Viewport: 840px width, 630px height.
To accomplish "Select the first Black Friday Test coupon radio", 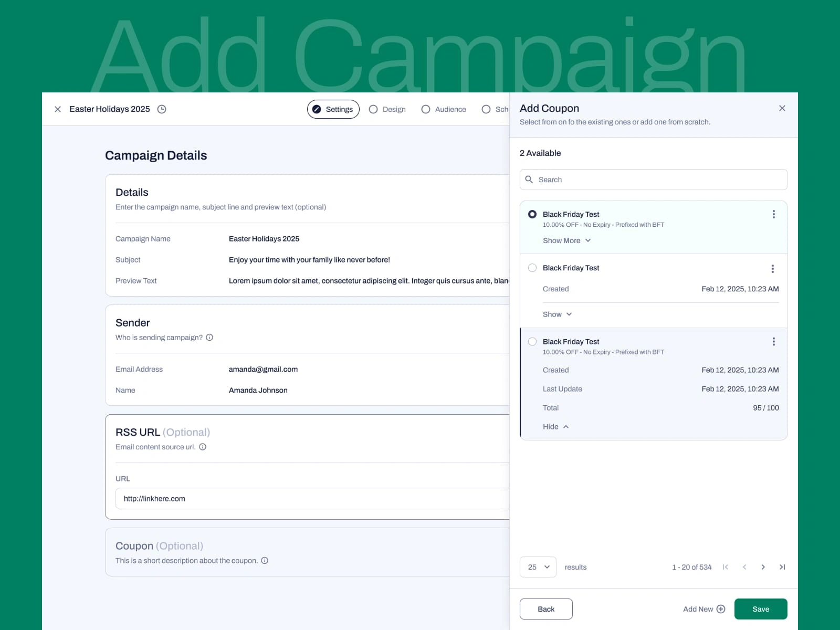I will 532,214.
